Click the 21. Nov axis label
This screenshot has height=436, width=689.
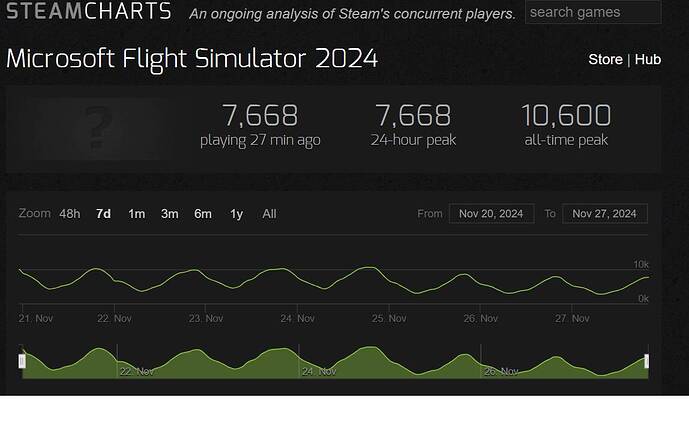point(36,318)
